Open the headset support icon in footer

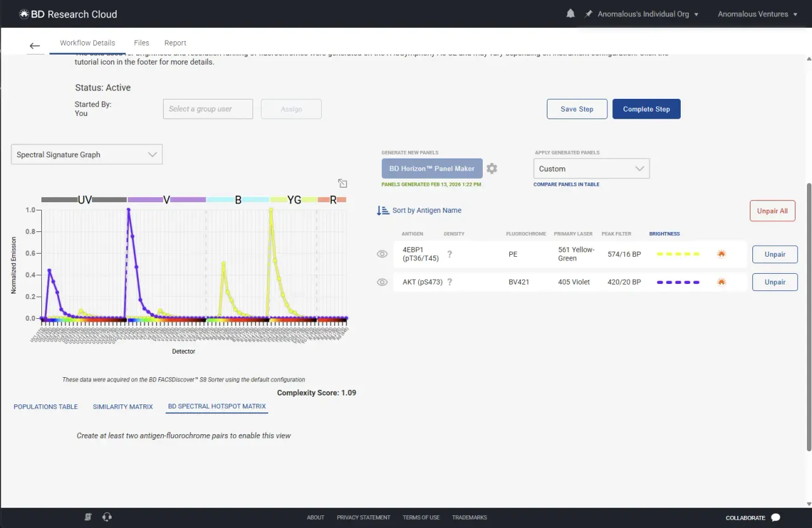point(107,517)
